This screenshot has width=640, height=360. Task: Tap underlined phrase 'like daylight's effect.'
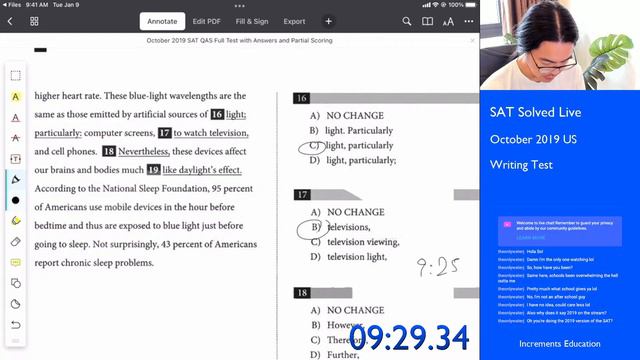202,170
